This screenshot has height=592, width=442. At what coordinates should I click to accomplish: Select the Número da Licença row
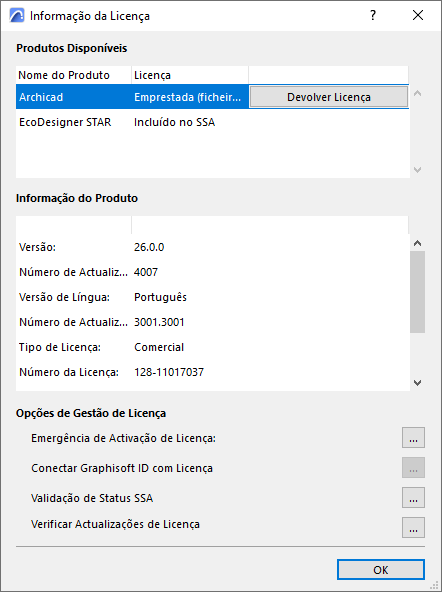coord(212,372)
